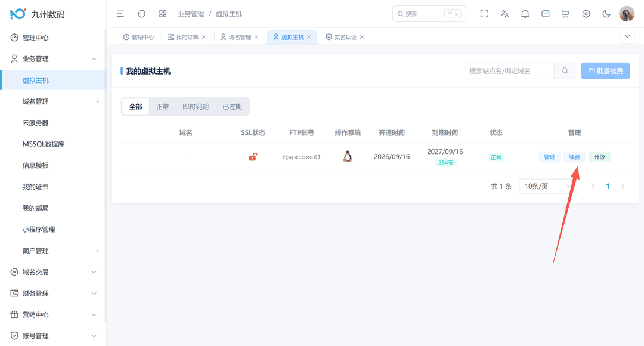This screenshot has height=346, width=644.
Task: Select page 1 in pagination
Action: click(608, 186)
